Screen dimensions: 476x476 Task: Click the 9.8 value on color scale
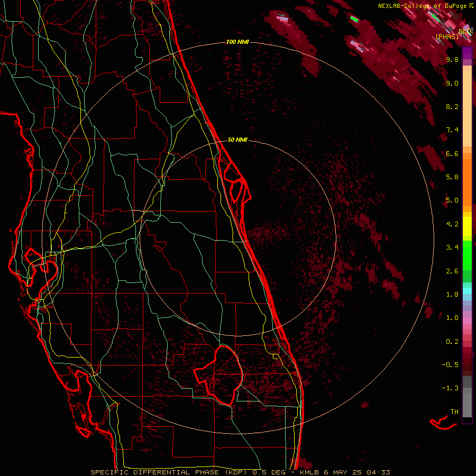[x=452, y=59]
